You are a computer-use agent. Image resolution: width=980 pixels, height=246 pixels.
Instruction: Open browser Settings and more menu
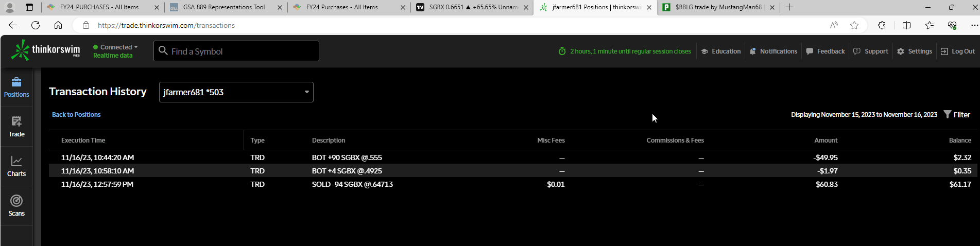974,25
